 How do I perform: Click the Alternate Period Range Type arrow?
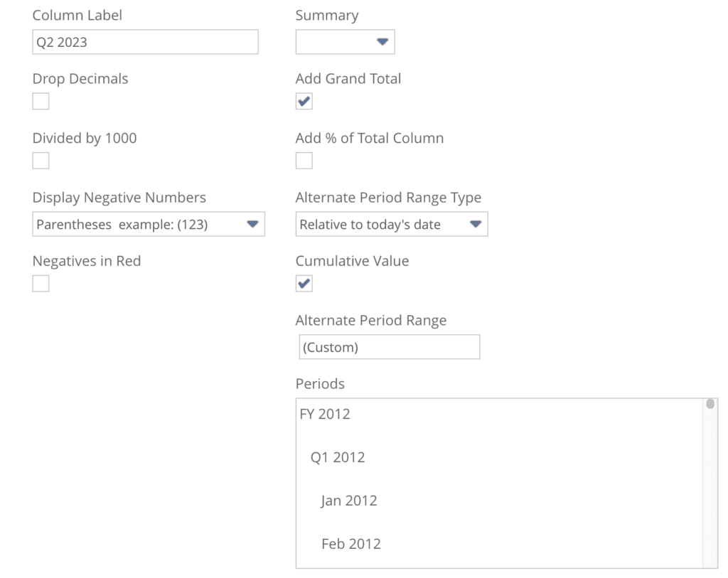pyautogui.click(x=476, y=224)
